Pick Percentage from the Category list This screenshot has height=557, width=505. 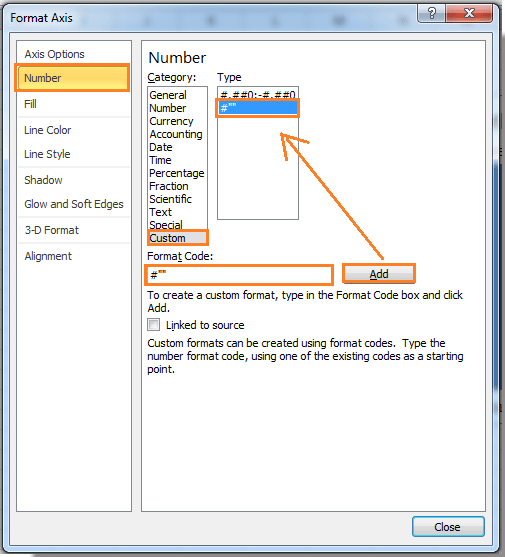click(178, 173)
